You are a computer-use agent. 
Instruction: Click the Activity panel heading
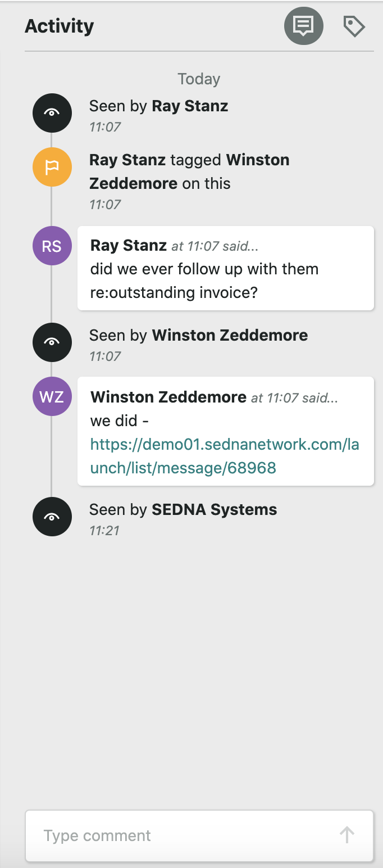click(x=60, y=26)
